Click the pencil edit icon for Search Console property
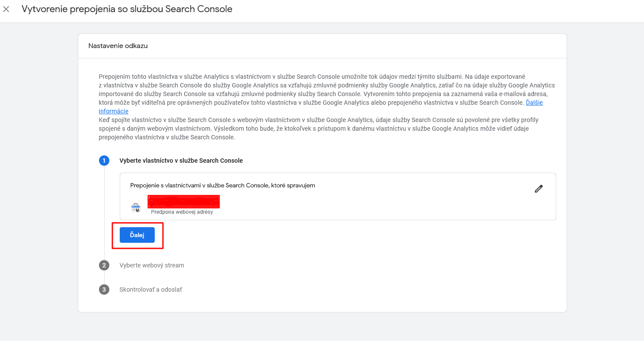The width and height of the screenshot is (644, 341). pyautogui.click(x=539, y=189)
